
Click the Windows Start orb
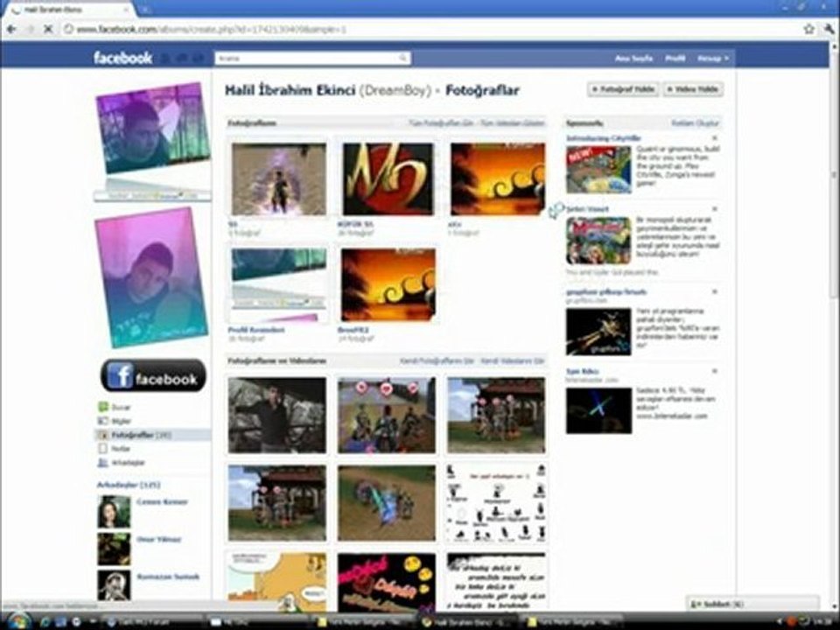click(17, 621)
